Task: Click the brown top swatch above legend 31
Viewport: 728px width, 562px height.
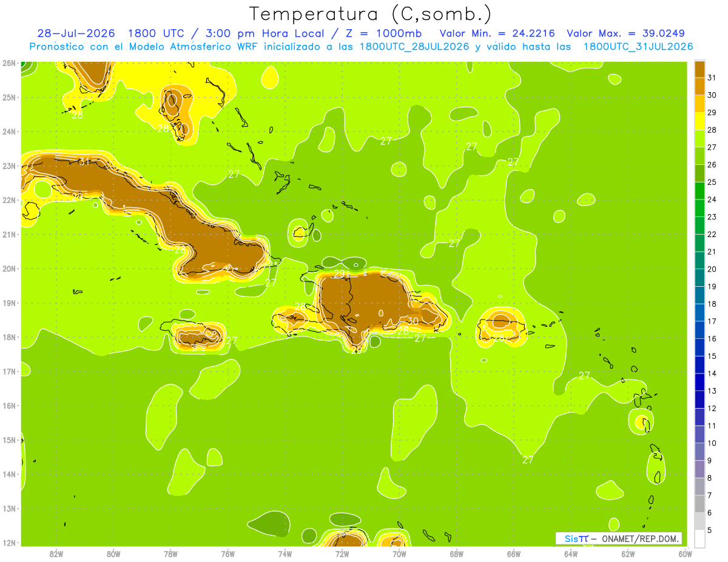Action: click(699, 69)
